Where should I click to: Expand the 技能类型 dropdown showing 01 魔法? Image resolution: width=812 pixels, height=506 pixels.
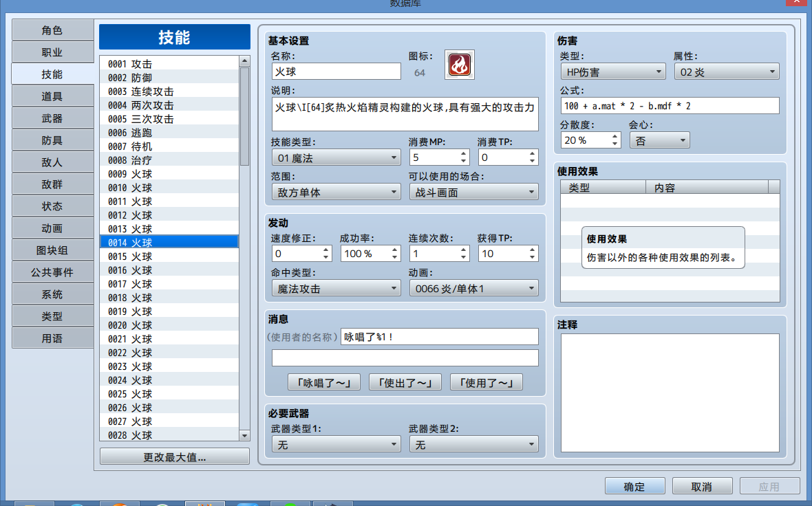point(336,158)
